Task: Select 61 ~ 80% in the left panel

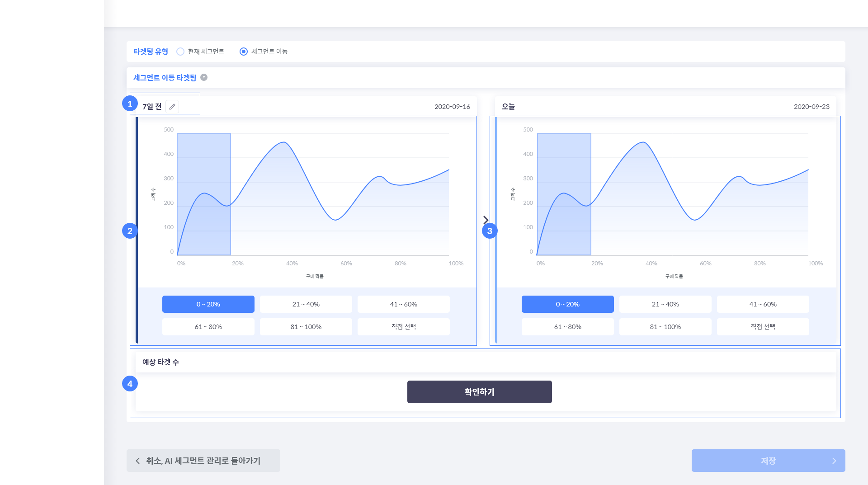Action: 208,327
